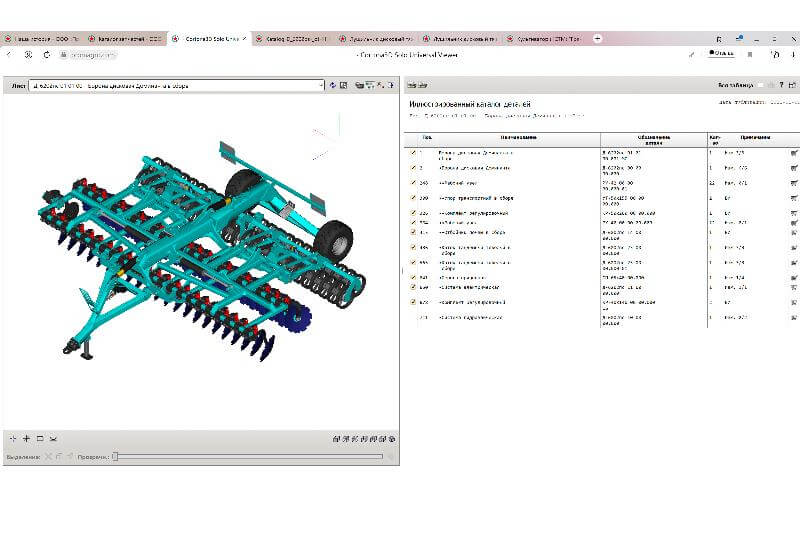Click the 'Наименование' column header
The image size is (800, 534).
click(x=520, y=137)
